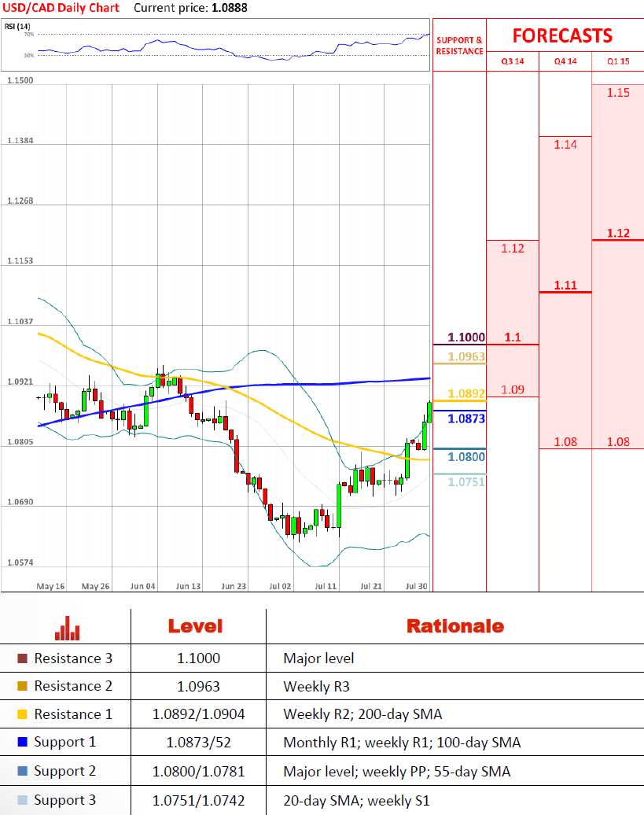
Task: Click the 1.0574 price axis label
Action: click(x=20, y=562)
